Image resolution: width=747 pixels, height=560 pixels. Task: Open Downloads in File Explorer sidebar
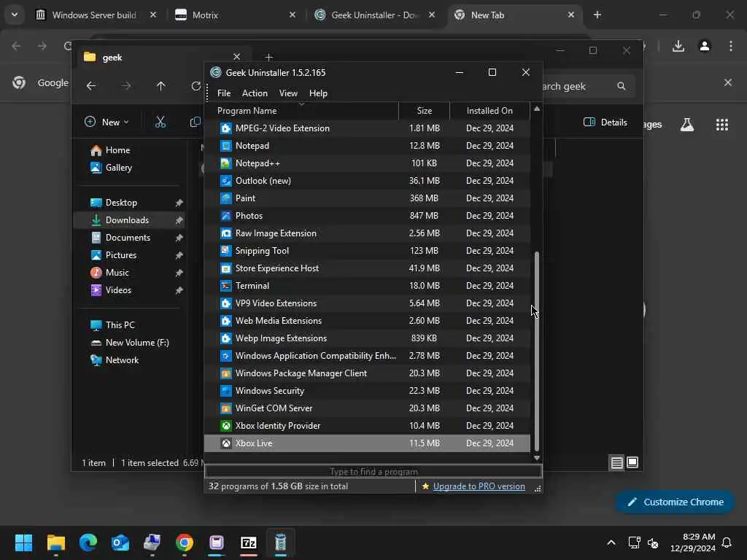pyautogui.click(x=129, y=220)
